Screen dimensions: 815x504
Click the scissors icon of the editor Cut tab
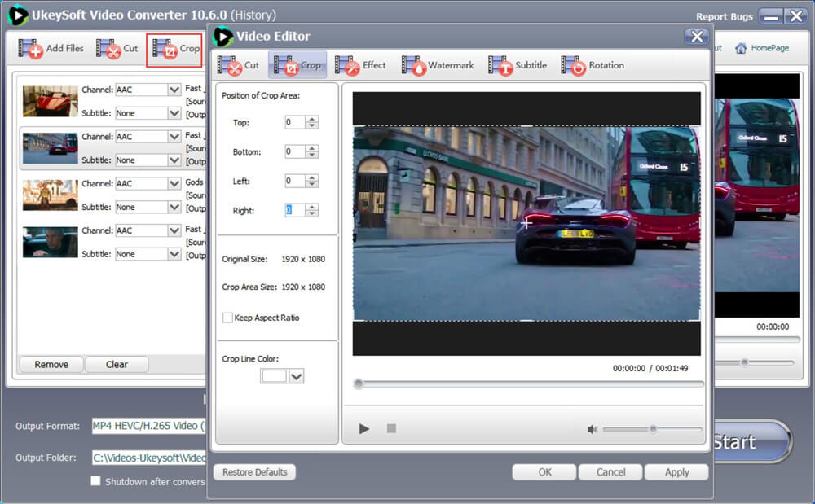tap(230, 65)
